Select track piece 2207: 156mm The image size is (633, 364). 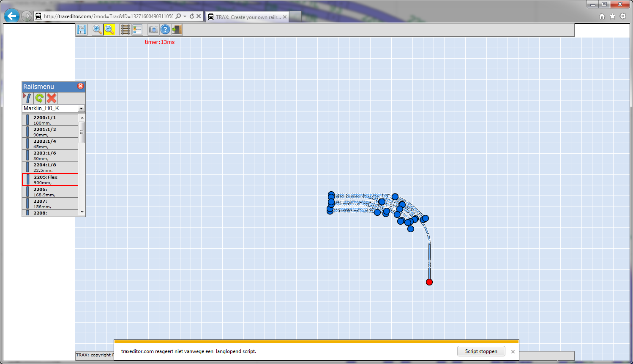tap(50, 204)
